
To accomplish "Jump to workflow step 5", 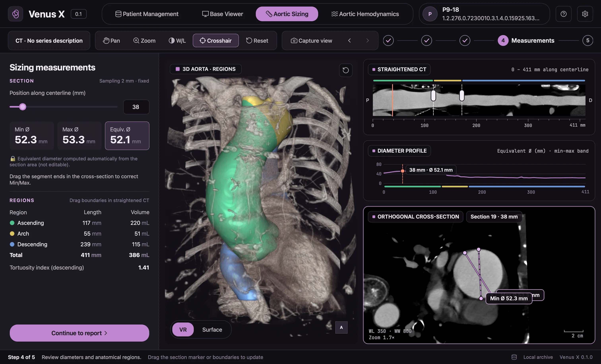I will 588,40.
